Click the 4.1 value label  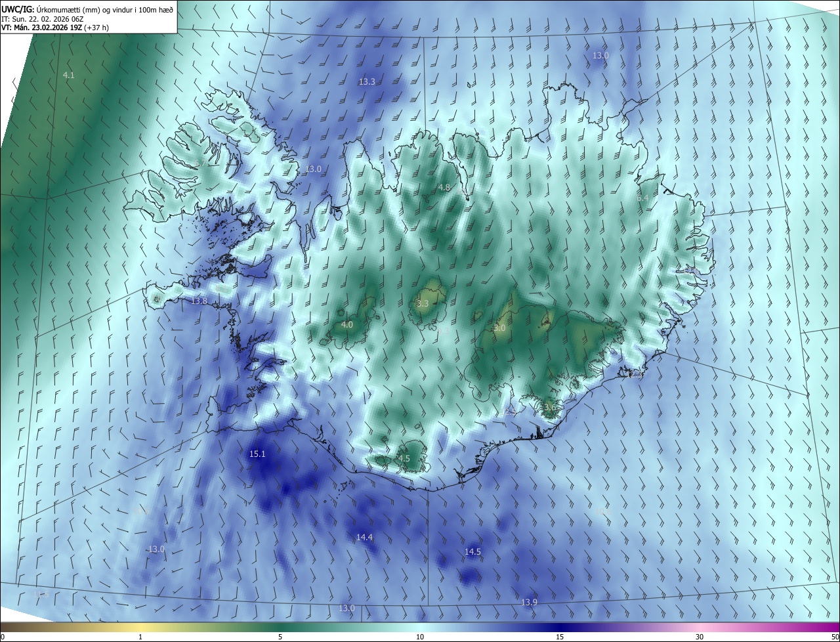pos(68,75)
